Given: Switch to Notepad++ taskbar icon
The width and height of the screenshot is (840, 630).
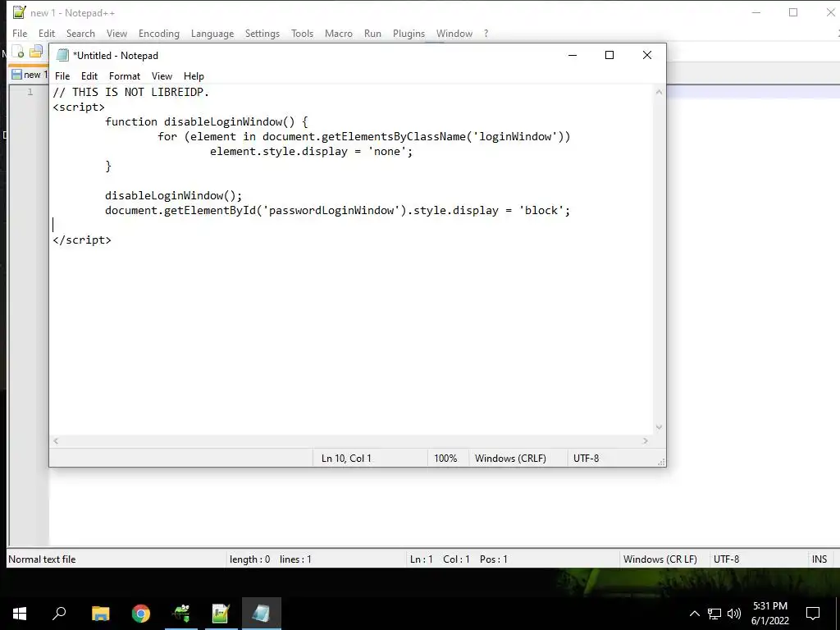Looking at the screenshot, I should tap(221, 614).
